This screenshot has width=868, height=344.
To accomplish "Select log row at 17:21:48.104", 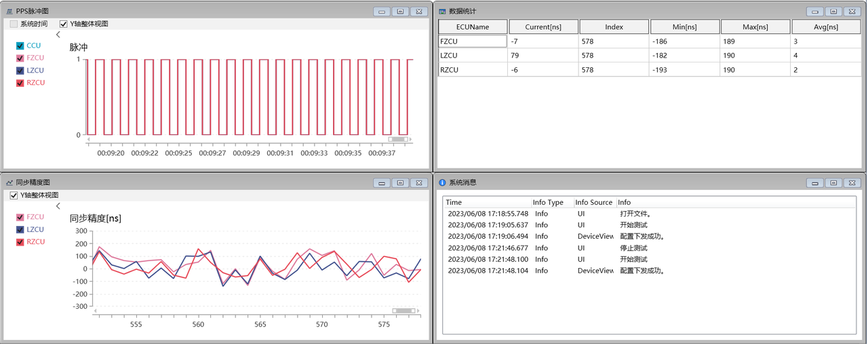I will (650, 271).
